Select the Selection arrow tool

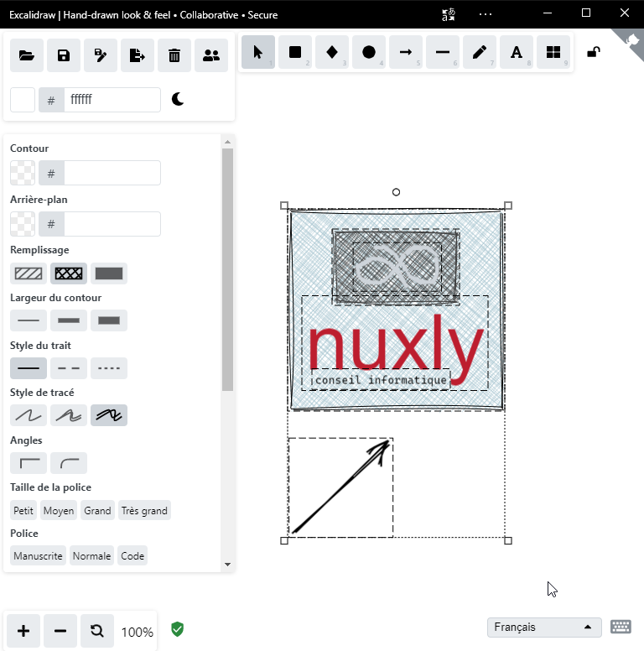tap(258, 52)
